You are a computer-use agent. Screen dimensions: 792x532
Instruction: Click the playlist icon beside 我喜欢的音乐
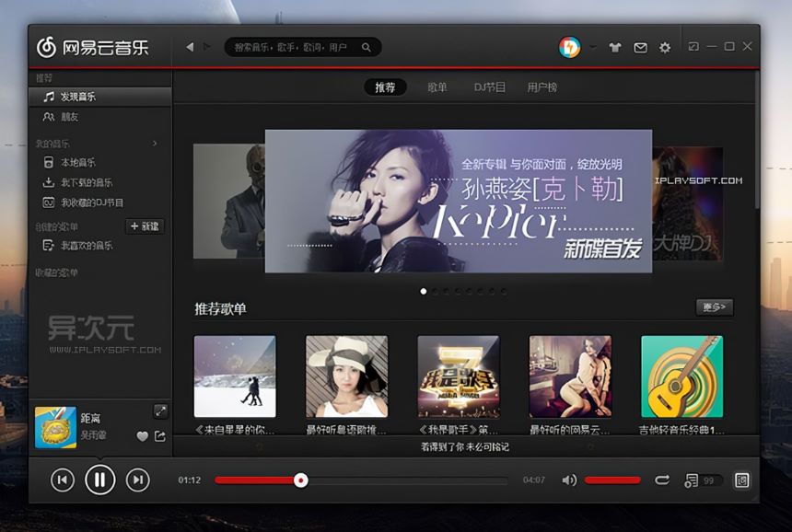(x=49, y=246)
